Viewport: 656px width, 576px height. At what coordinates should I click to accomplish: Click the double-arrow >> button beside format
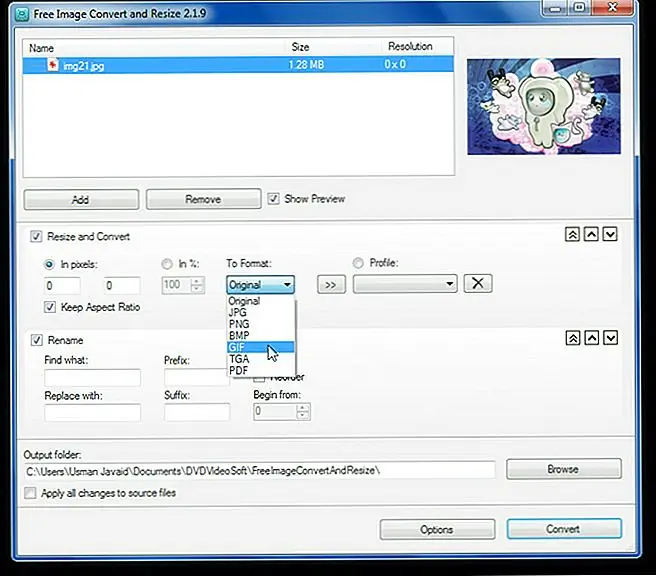(331, 284)
